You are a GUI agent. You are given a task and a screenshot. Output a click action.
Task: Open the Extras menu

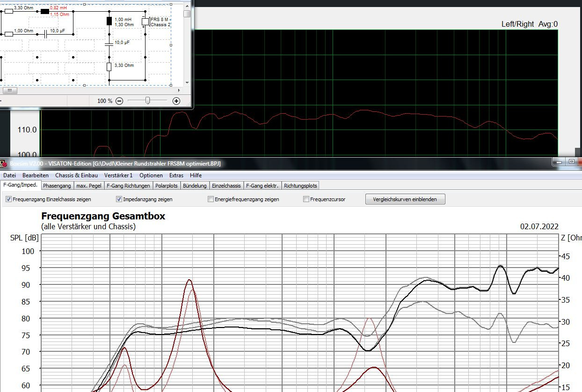point(176,175)
